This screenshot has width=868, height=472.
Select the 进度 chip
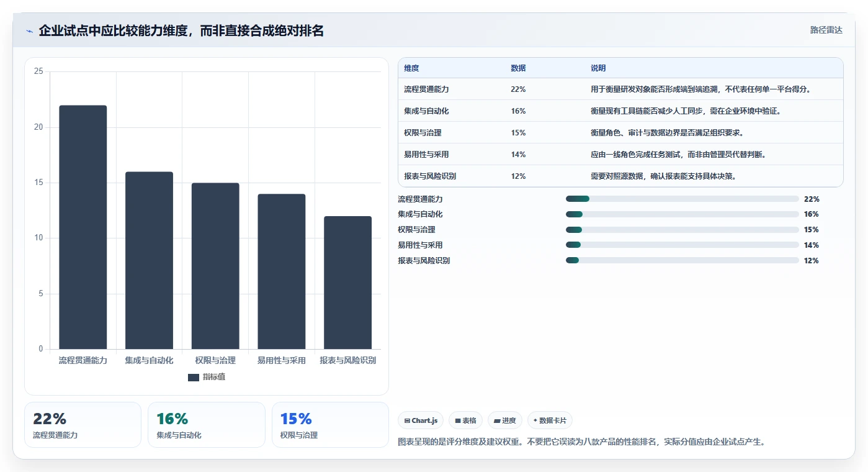(505, 420)
